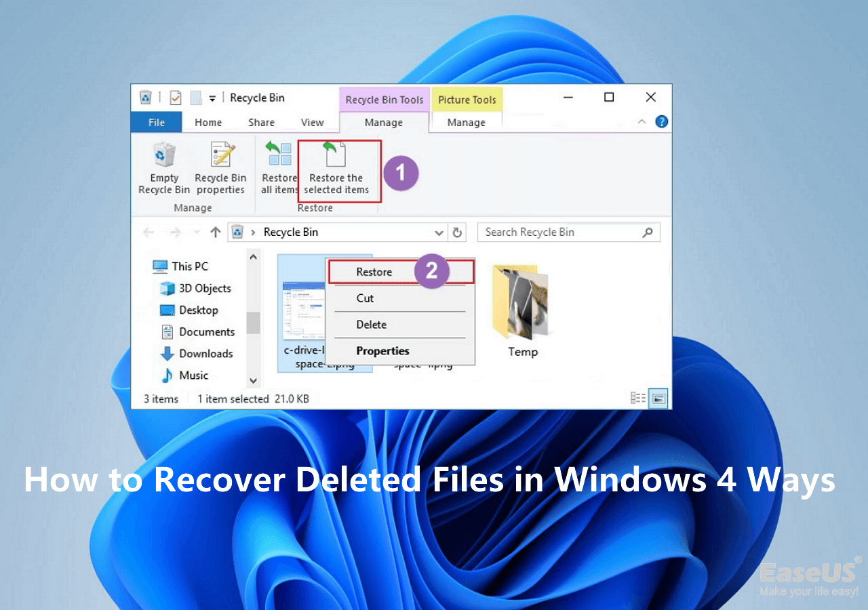Select Manage tab under Recycle Bin Tools
Screen dimensions: 868x610
click(384, 122)
